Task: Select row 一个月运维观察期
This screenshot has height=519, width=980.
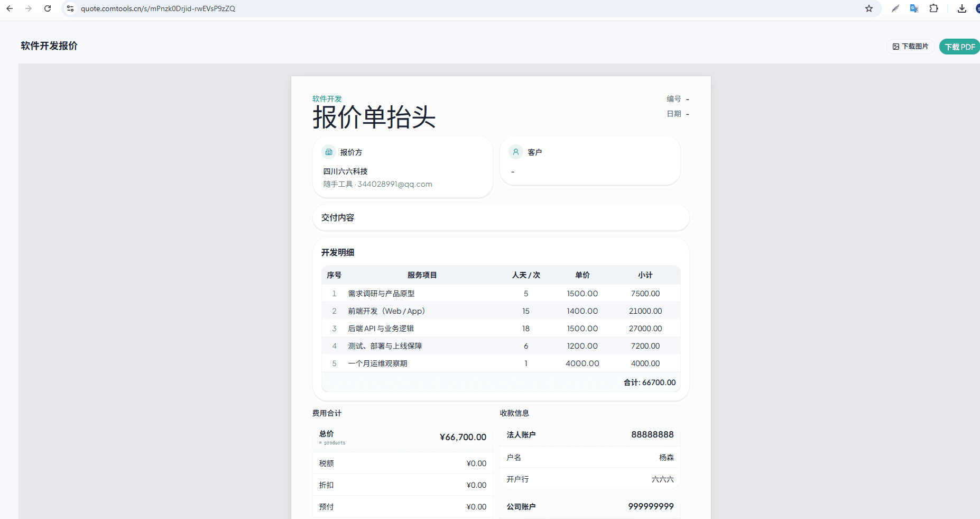Action: point(501,363)
